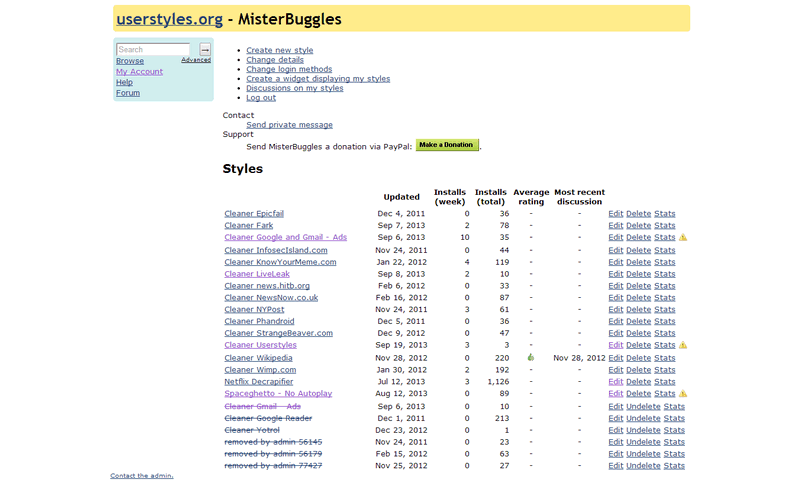Edit the Cleaner Epicfail style
This screenshot has width=800, height=485.
tap(615, 213)
